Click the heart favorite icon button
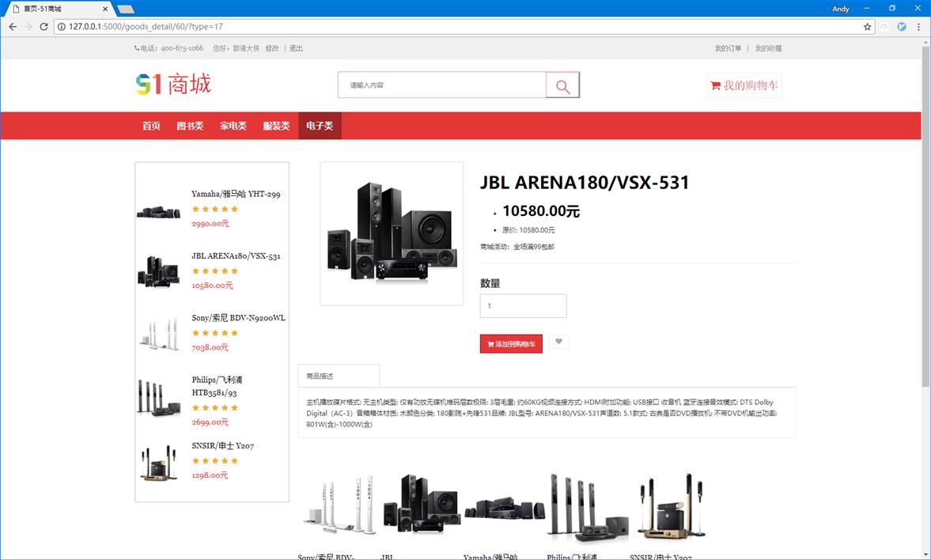Image resolution: width=931 pixels, height=560 pixels. tap(558, 342)
